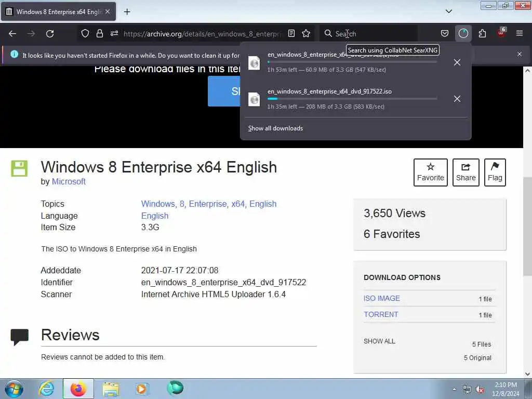Expand the list all tabs chevron

(449, 11)
